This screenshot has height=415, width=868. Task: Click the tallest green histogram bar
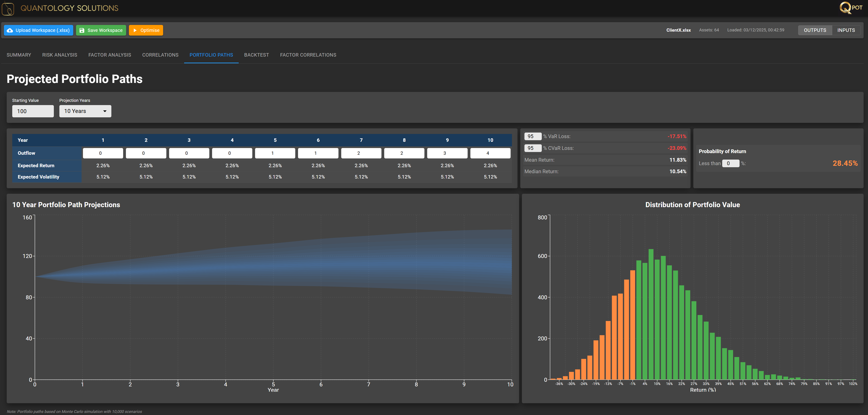coord(651,313)
